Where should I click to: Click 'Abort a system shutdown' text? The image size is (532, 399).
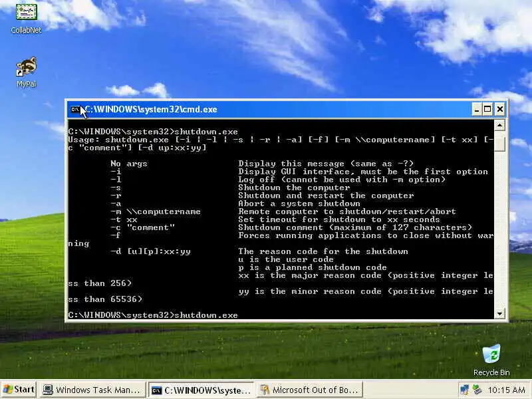click(x=299, y=203)
